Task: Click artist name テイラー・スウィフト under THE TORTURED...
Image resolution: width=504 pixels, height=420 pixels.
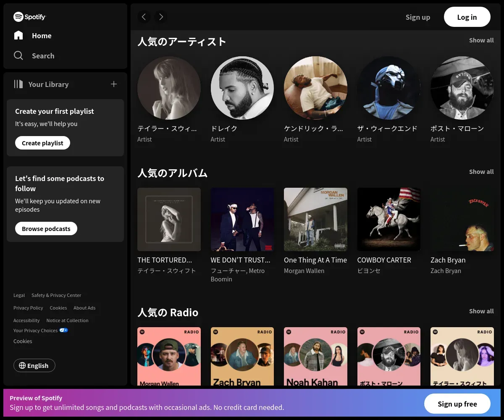Action: click(x=167, y=271)
